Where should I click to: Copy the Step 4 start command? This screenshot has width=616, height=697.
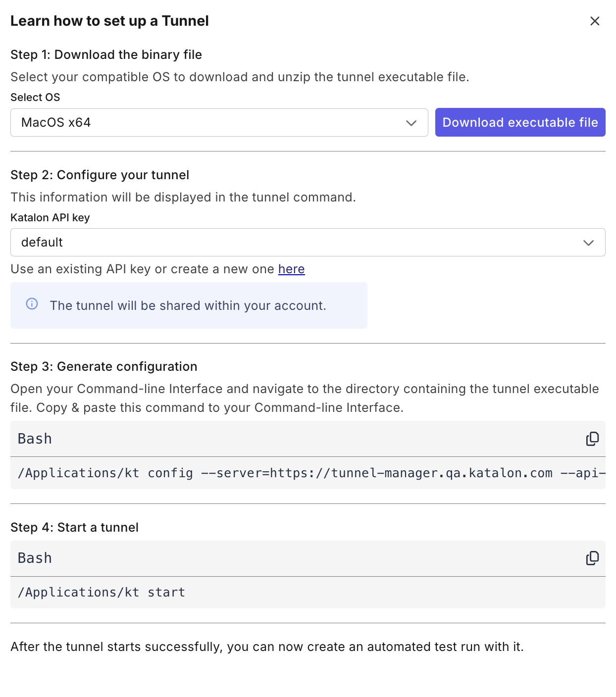[x=592, y=558]
